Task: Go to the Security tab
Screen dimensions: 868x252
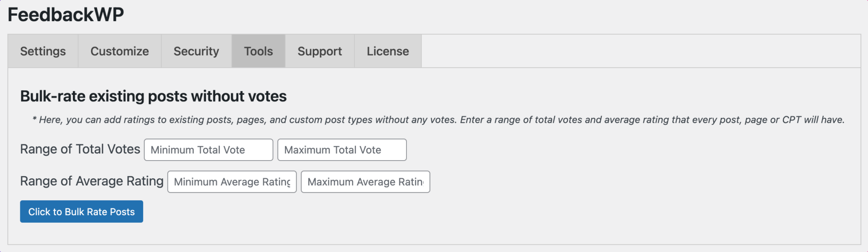Action: (x=196, y=51)
